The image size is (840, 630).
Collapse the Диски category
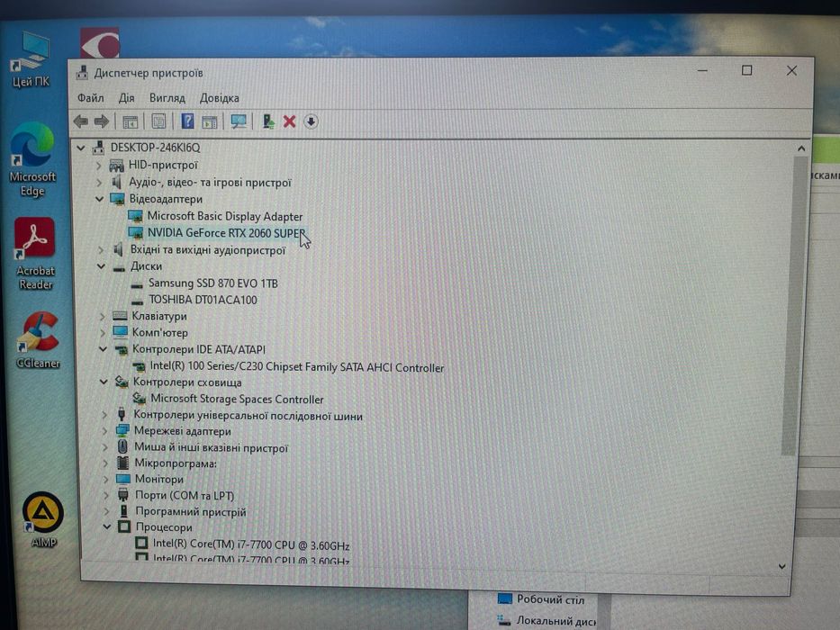101,266
